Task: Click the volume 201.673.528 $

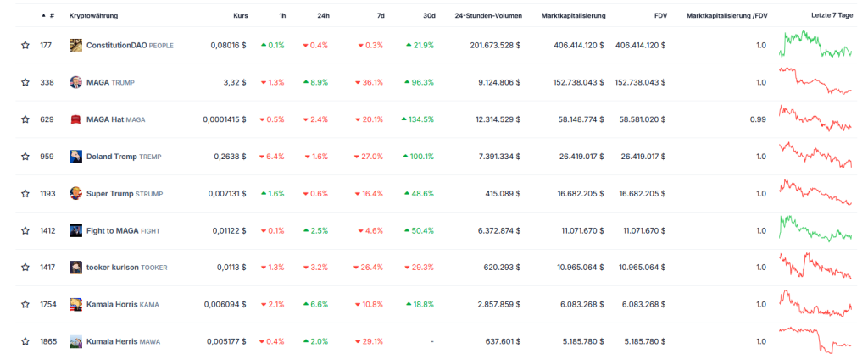Action: [x=495, y=46]
